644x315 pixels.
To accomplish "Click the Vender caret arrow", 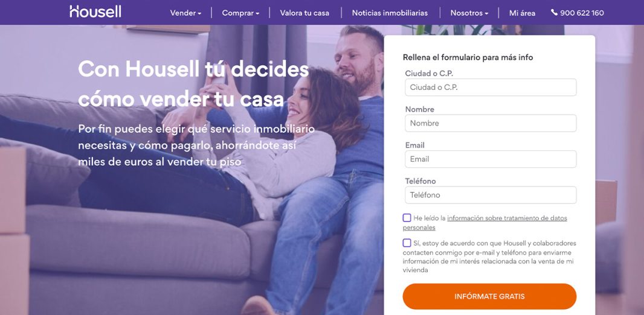I will tap(199, 13).
